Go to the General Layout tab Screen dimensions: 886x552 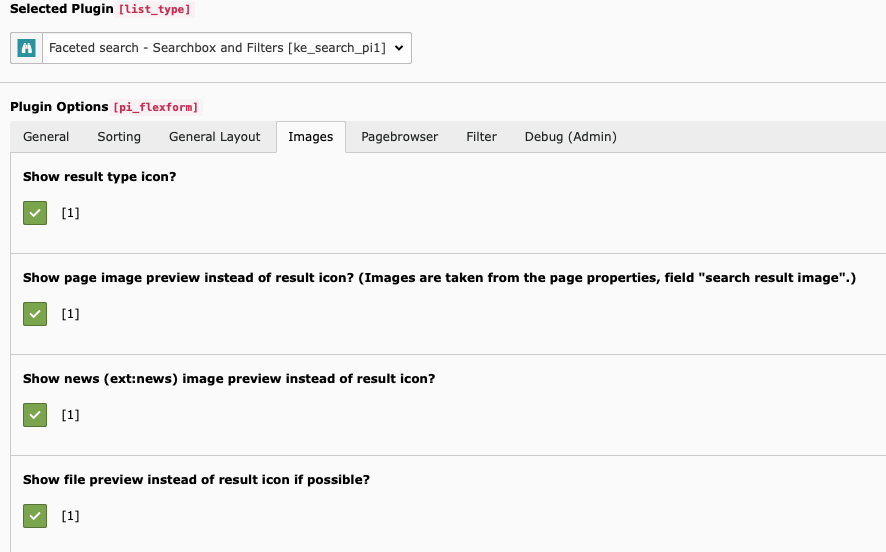214,137
